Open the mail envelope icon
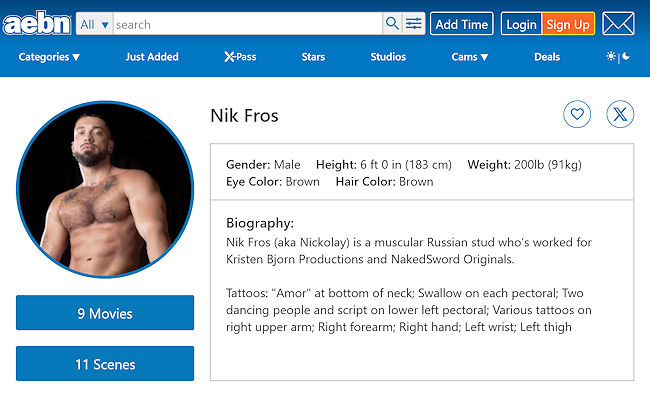The height and width of the screenshot is (403, 650). [619, 24]
